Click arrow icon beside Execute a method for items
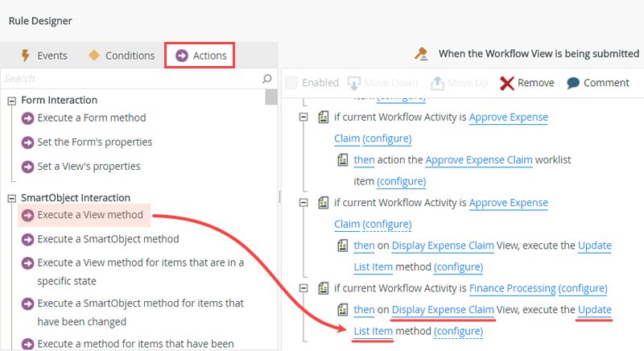This screenshot has height=351, width=644. pos(27,344)
